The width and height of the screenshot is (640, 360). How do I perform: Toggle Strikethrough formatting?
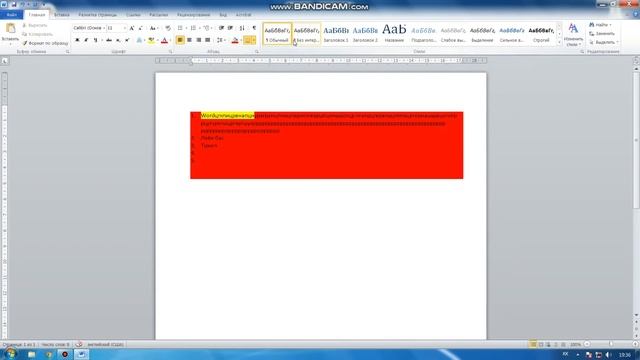(x=109, y=40)
